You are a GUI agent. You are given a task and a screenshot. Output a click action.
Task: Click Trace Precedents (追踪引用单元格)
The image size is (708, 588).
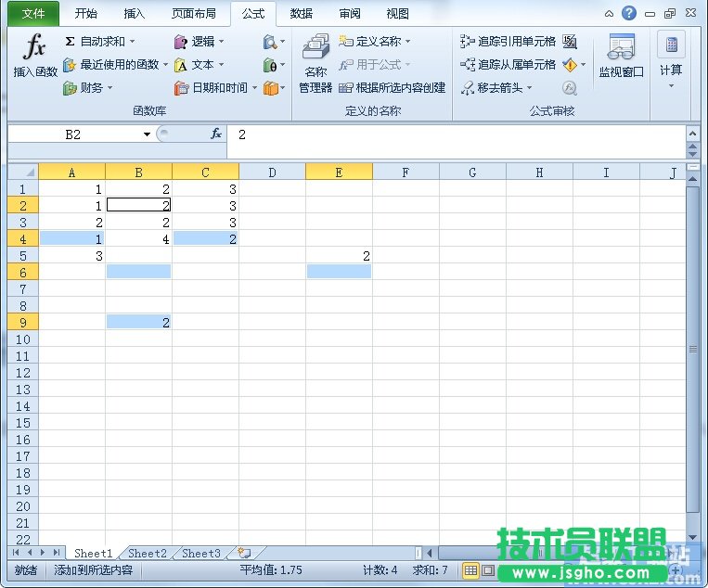coord(508,42)
